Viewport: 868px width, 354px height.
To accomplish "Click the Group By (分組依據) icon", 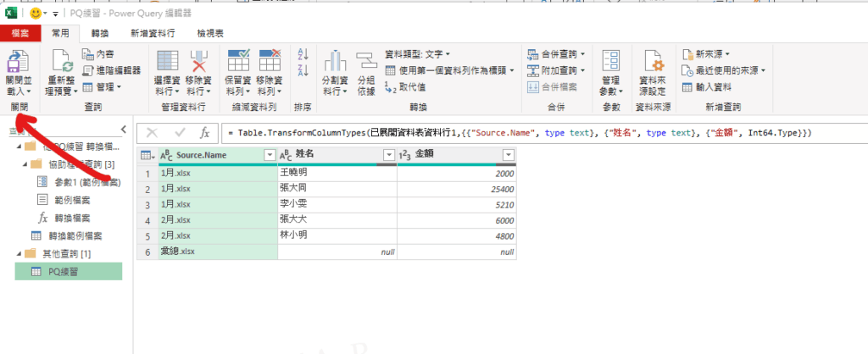I will point(366,63).
